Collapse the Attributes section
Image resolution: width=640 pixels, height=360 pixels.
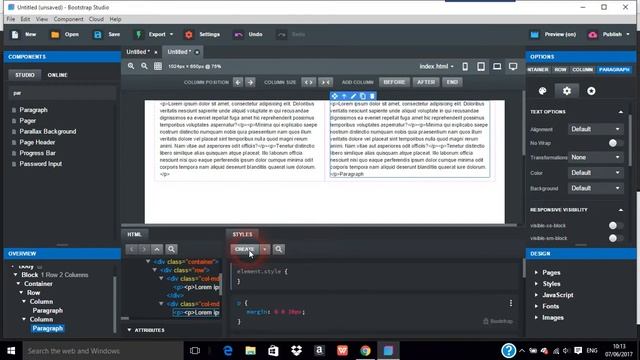click(129, 330)
